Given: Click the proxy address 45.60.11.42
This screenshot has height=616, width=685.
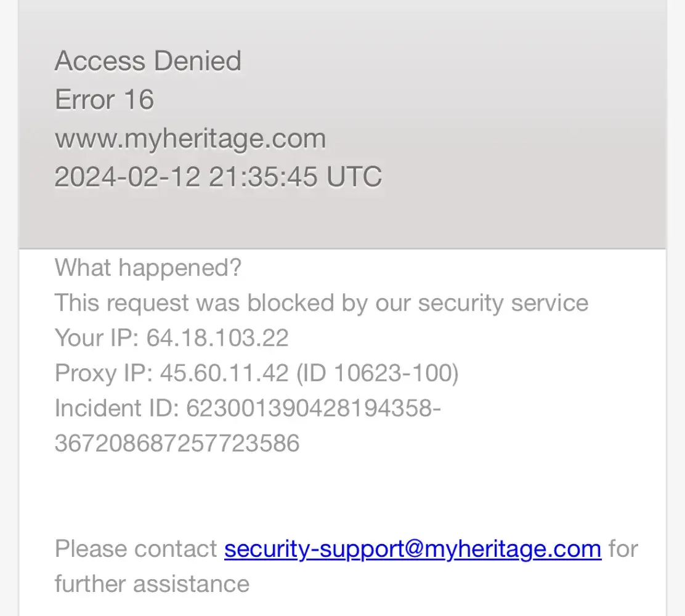Looking at the screenshot, I should pos(224,373).
